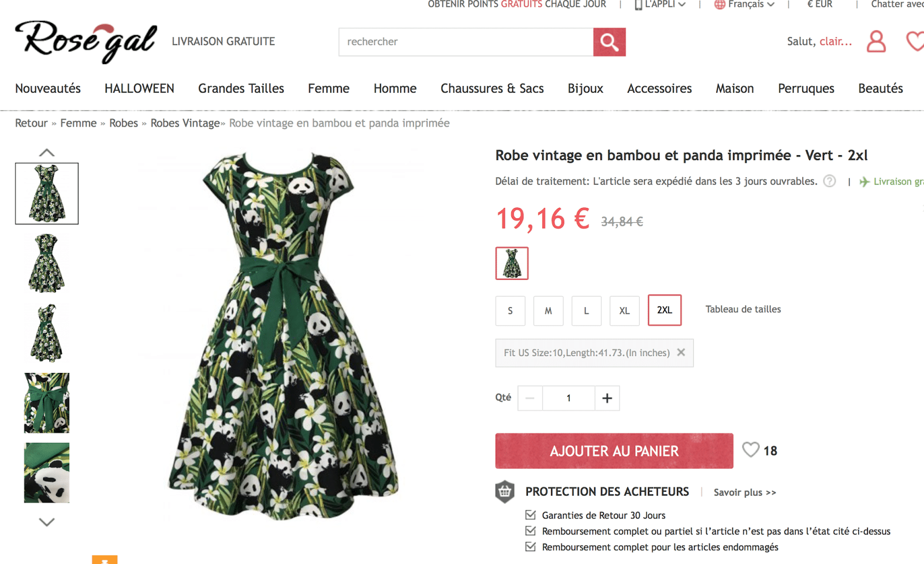
Task: Expand the L'APPLI dropdown
Action: pos(660,5)
